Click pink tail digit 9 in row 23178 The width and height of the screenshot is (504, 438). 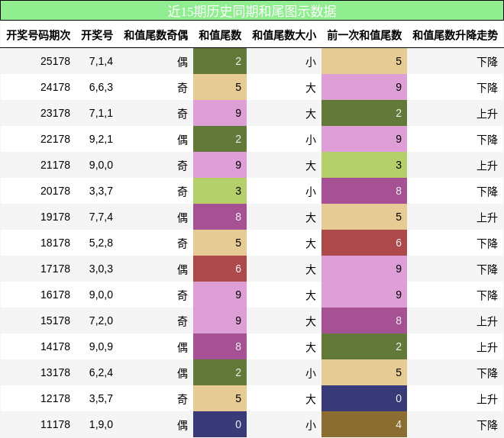(x=220, y=114)
